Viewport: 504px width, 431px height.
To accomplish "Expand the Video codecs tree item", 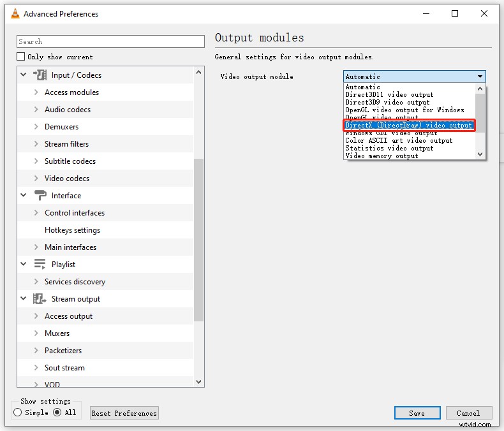I will 36,179.
